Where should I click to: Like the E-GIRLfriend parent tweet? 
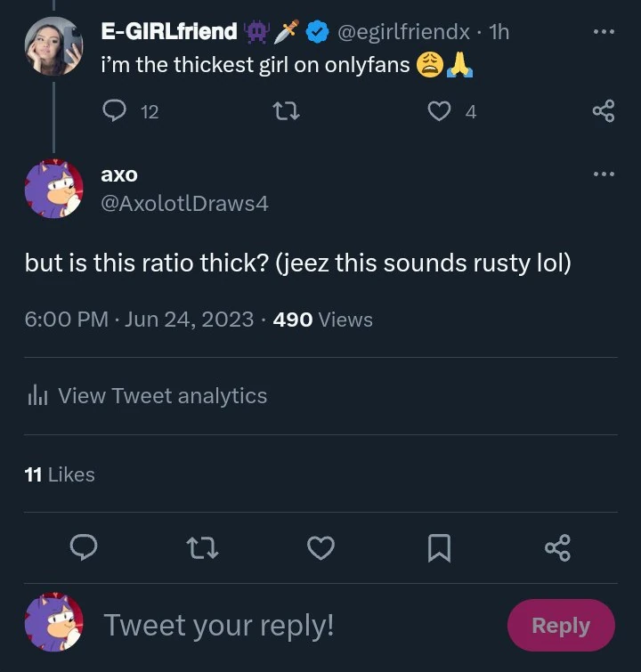pyautogui.click(x=439, y=110)
